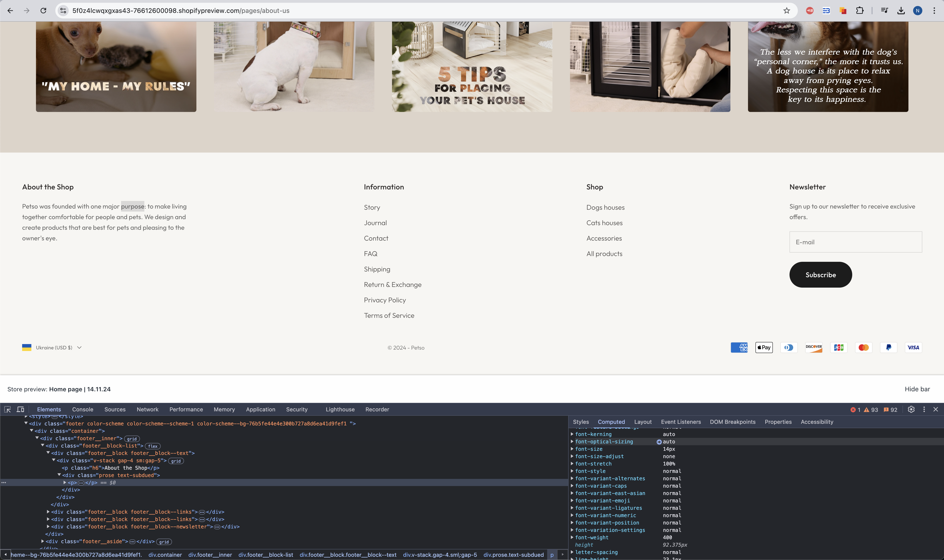The height and width of the screenshot is (560, 944).
Task: Open DevTools settings gear icon
Action: 911,410
